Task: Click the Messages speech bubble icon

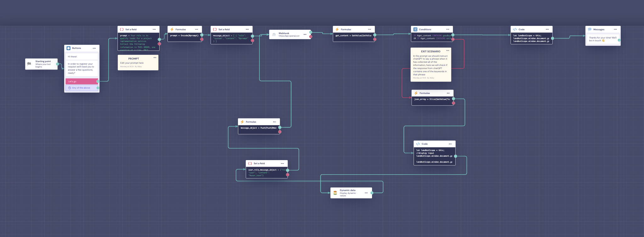Action: 590,29
